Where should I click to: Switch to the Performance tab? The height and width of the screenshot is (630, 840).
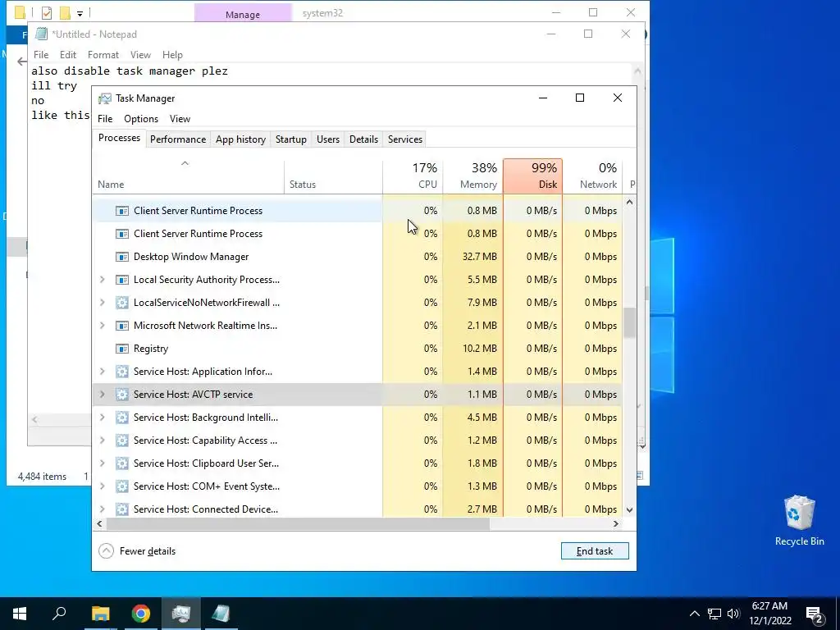coord(178,139)
